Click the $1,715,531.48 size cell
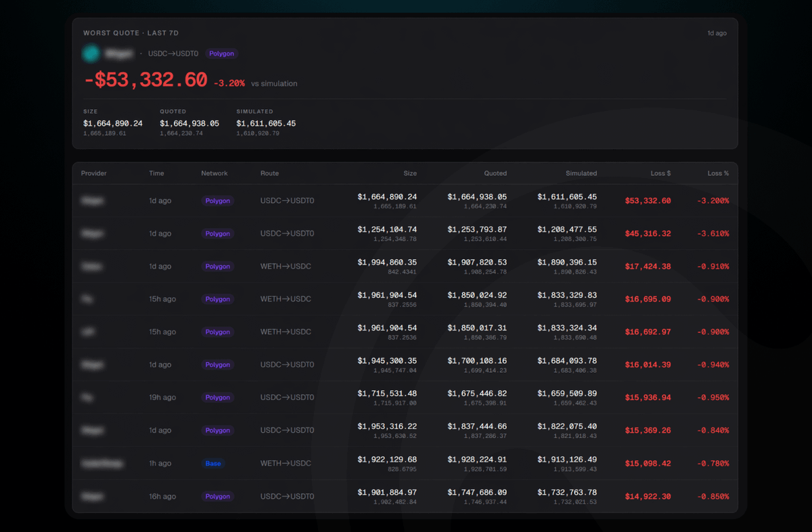Viewport: 812px width, 532px height. pos(387,394)
